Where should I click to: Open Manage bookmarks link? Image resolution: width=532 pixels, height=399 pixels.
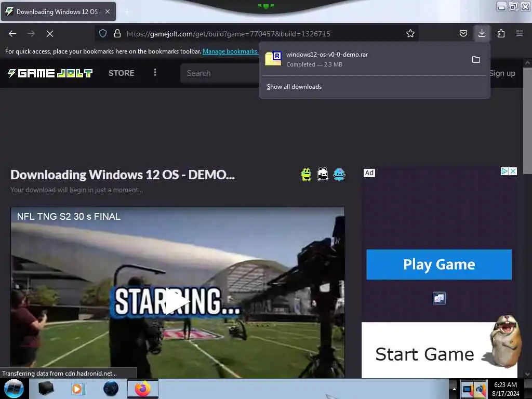[230, 51]
